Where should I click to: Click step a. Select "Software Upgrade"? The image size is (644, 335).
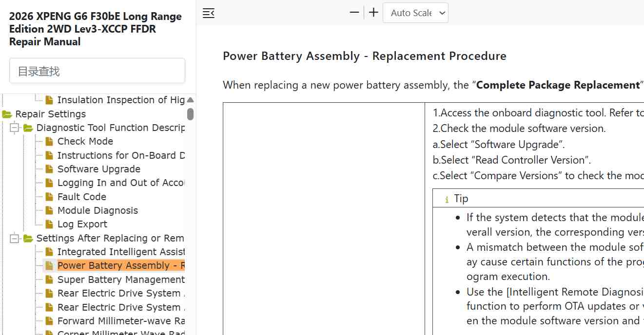tap(499, 144)
